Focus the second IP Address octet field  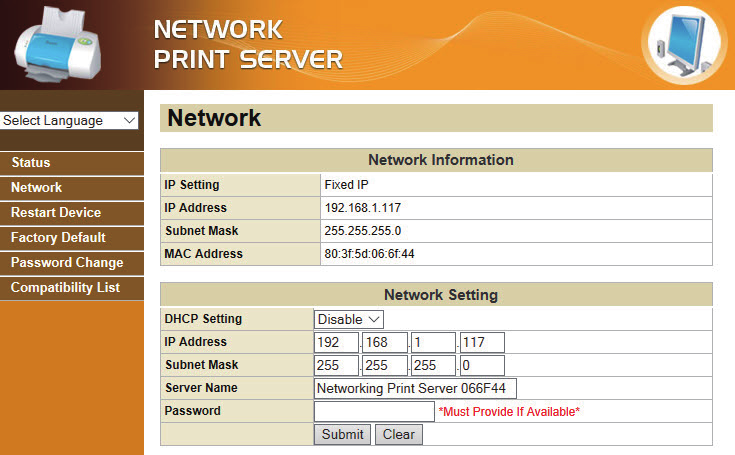pos(385,342)
